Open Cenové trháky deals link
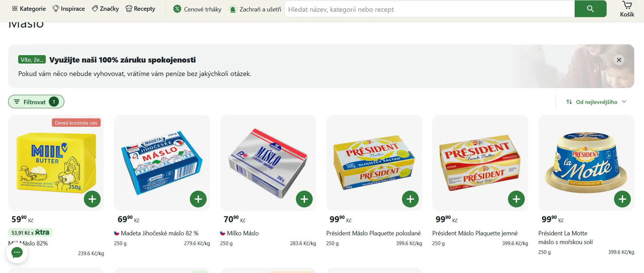The width and height of the screenshot is (644, 273). 197,9
